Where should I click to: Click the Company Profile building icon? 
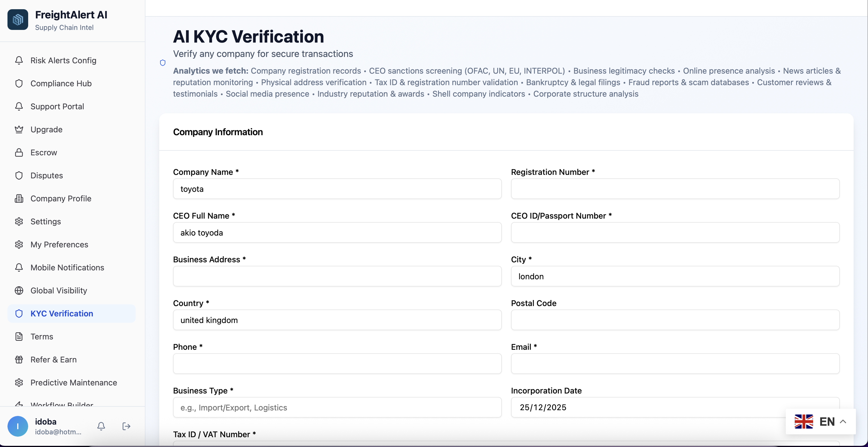tap(19, 198)
